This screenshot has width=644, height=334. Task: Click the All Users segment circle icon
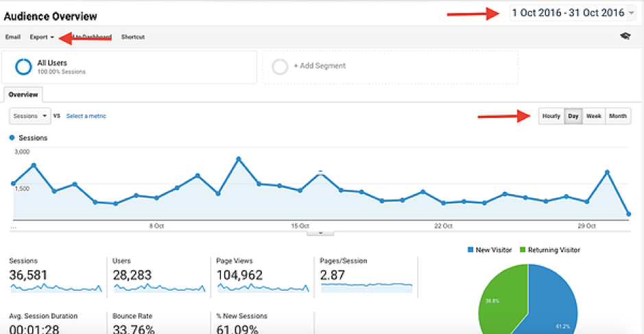click(23, 67)
